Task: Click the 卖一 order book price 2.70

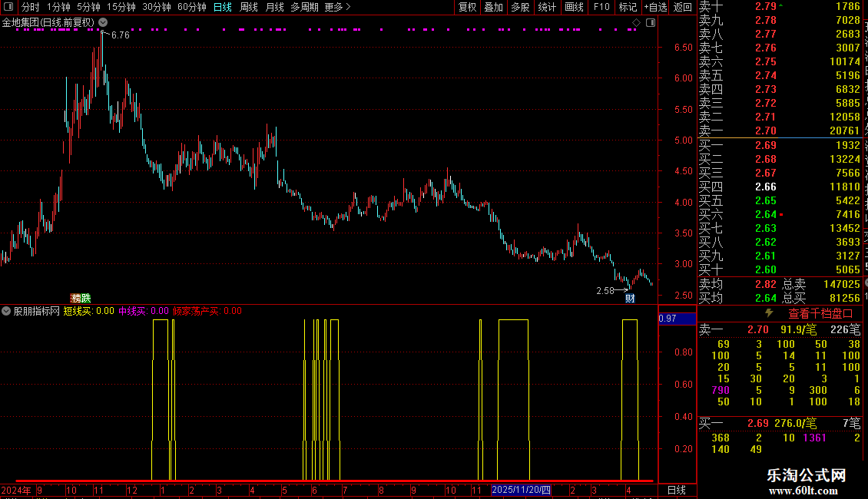Action: coord(766,131)
